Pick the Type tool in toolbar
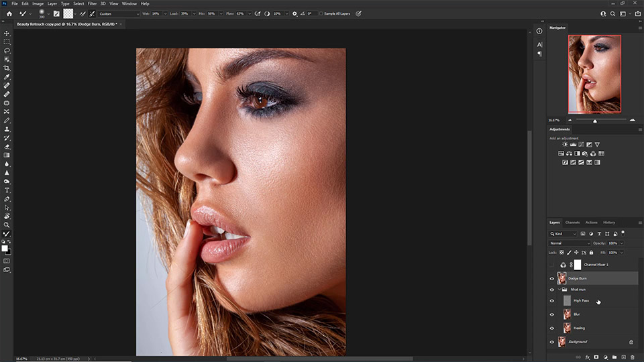Screen dimensions: 644x362 click(7, 190)
